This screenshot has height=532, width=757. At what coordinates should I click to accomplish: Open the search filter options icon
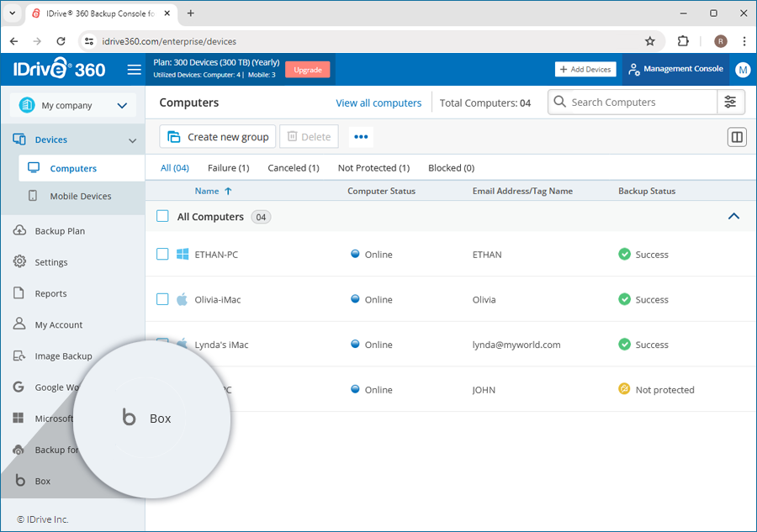(730, 102)
